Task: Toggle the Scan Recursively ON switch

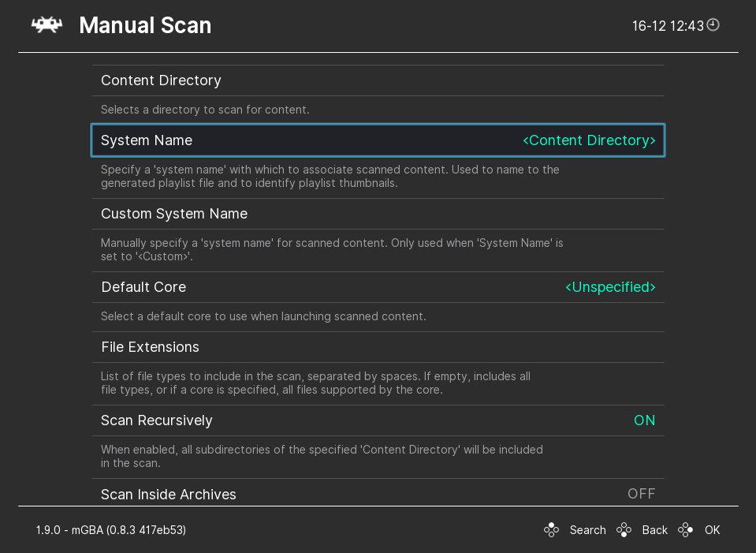Action: pyautogui.click(x=644, y=420)
